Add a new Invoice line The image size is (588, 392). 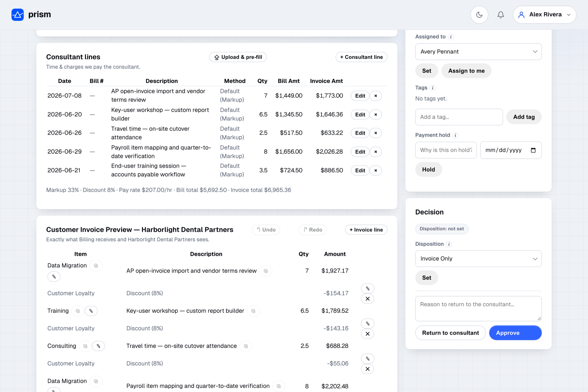[366, 230]
